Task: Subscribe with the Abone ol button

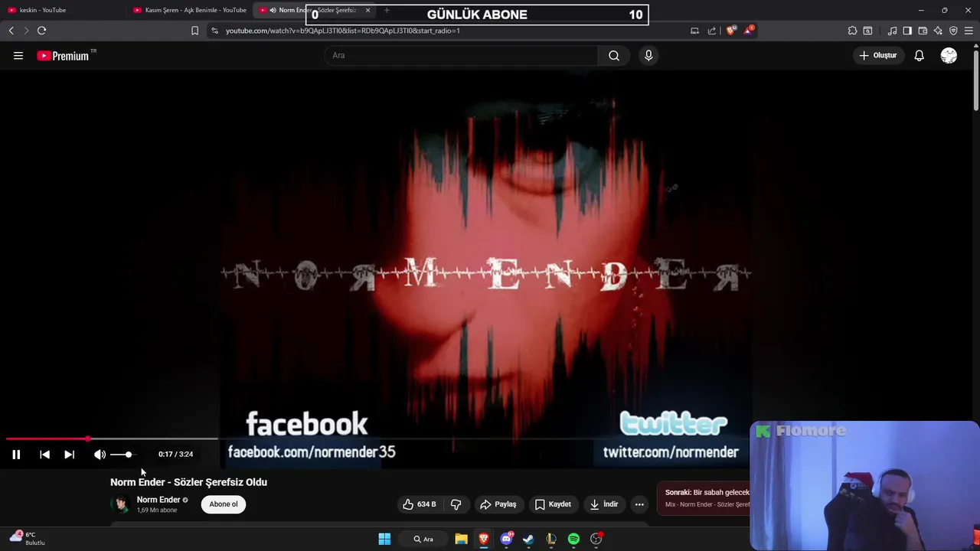Action: [224, 504]
